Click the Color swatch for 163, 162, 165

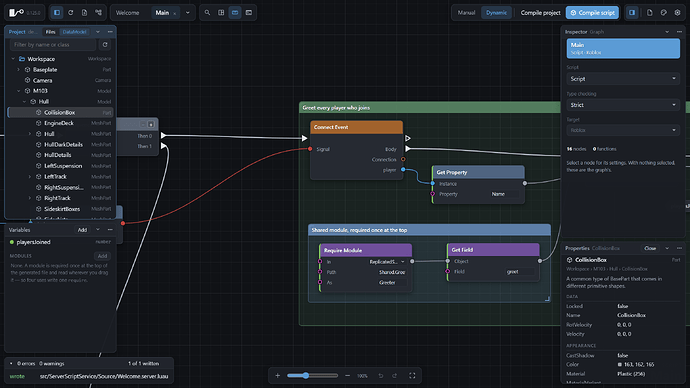coord(620,364)
